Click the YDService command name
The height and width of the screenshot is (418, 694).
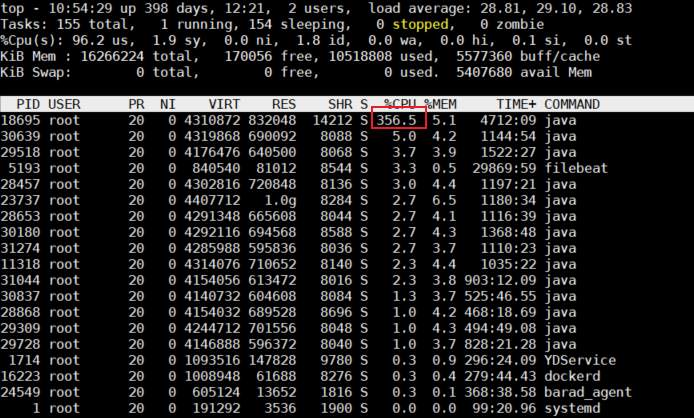(580, 360)
